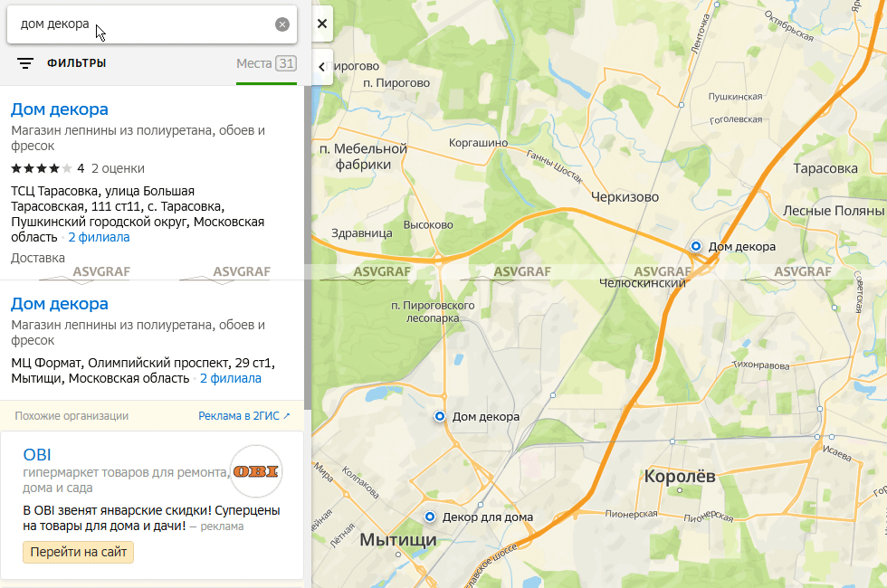The width and height of the screenshot is (887, 588).
Task: Click the 'Королёв' city label on map
Action: [x=680, y=476]
